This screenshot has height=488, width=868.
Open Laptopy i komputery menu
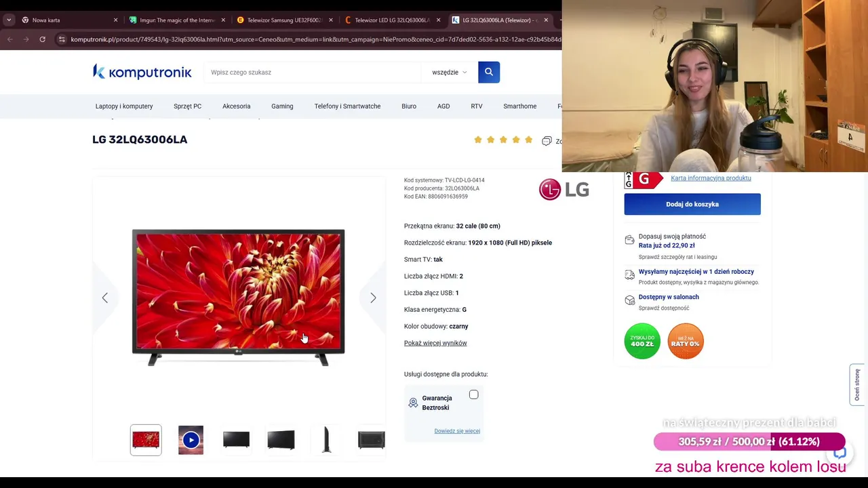tap(124, 106)
